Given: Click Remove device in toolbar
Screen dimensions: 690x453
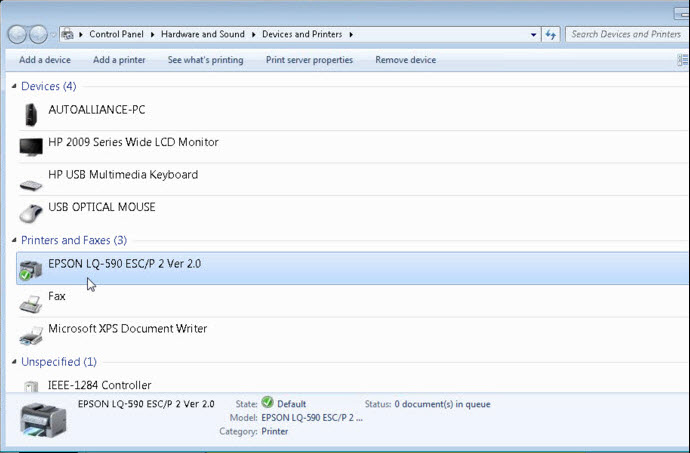Looking at the screenshot, I should coord(405,60).
